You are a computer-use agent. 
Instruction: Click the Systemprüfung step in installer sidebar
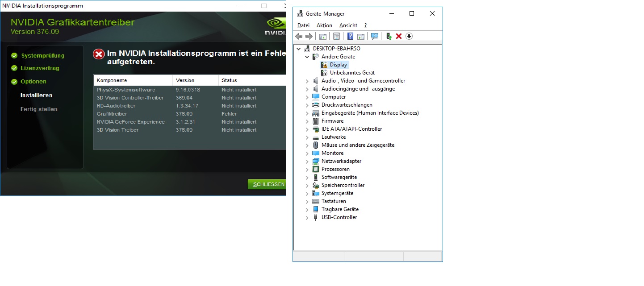point(42,56)
